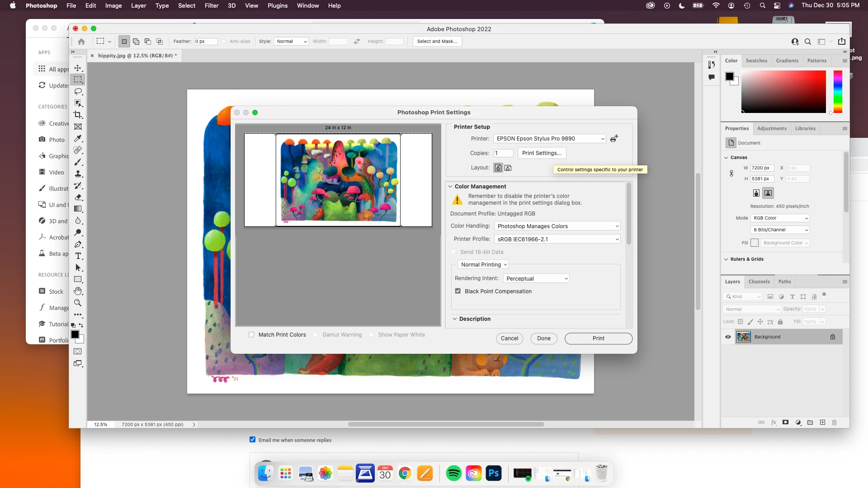868x488 pixels.
Task: Select the Crop tool
Action: coord(78,115)
